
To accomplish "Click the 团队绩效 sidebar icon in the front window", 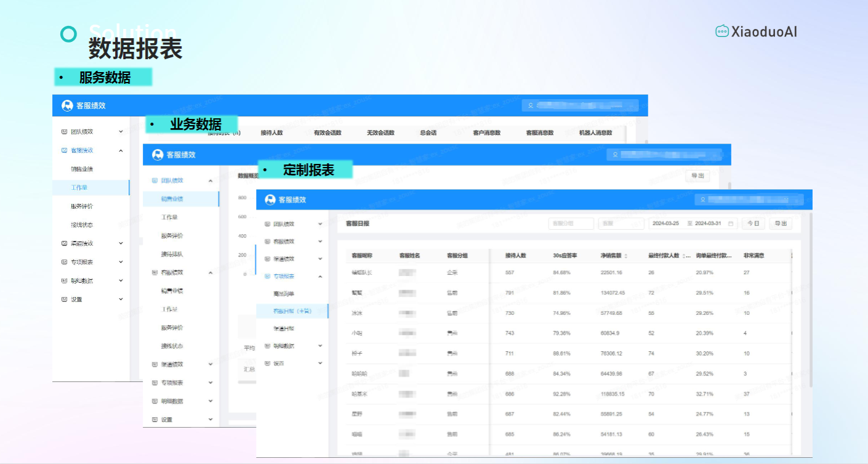I will coord(267,224).
